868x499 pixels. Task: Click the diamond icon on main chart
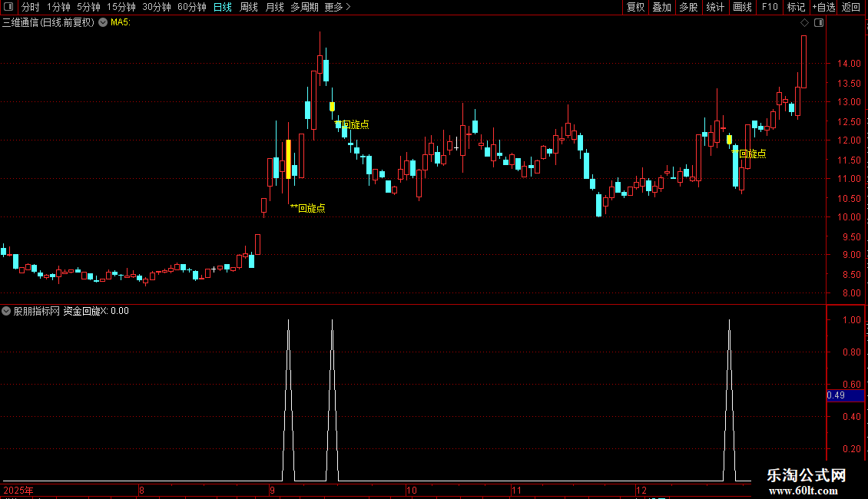[x=805, y=23]
